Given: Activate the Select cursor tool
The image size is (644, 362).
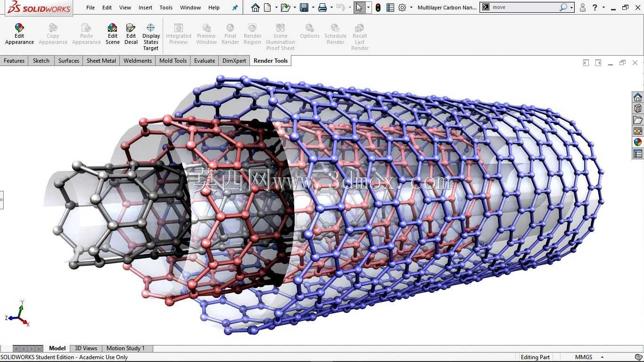Looking at the screenshot, I should [359, 8].
